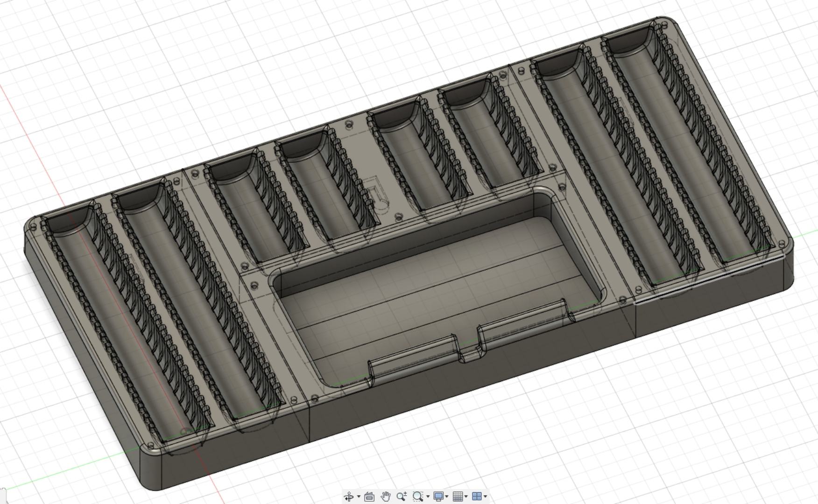Select the Zoom in/out magnifier tool
818x504 pixels.
tap(402, 497)
